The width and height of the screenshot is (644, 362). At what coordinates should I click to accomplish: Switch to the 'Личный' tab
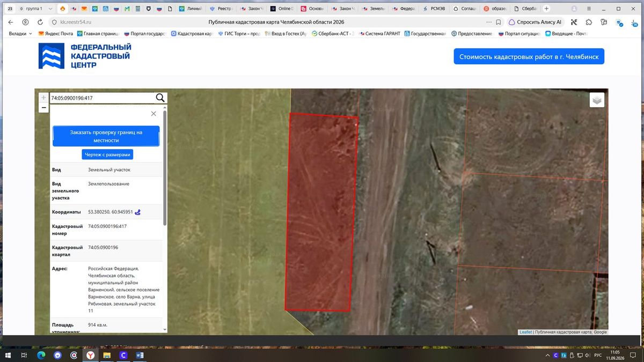pos(191,9)
